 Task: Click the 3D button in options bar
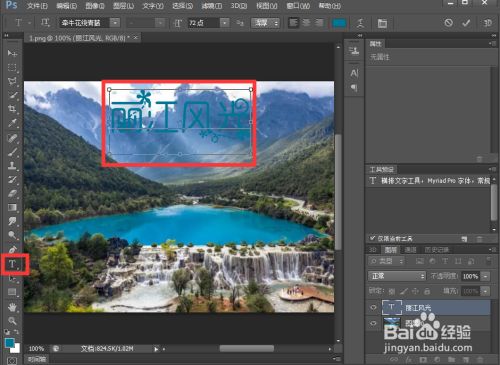point(487,23)
